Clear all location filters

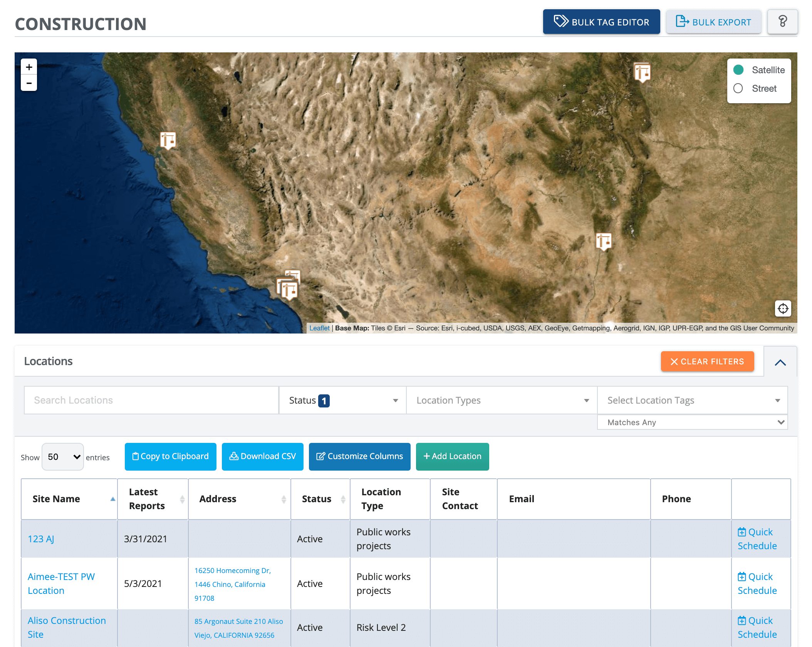pyautogui.click(x=707, y=361)
